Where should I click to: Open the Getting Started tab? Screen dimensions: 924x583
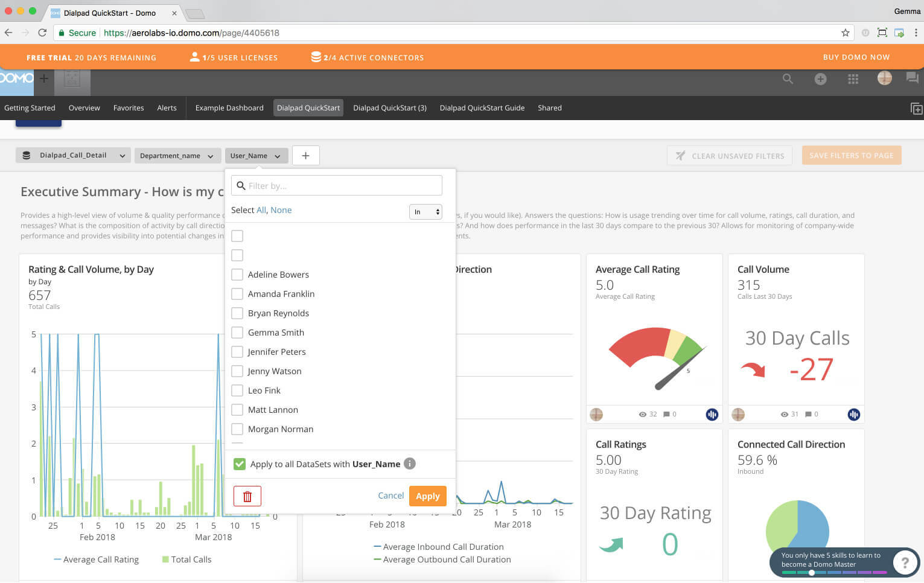(30, 108)
